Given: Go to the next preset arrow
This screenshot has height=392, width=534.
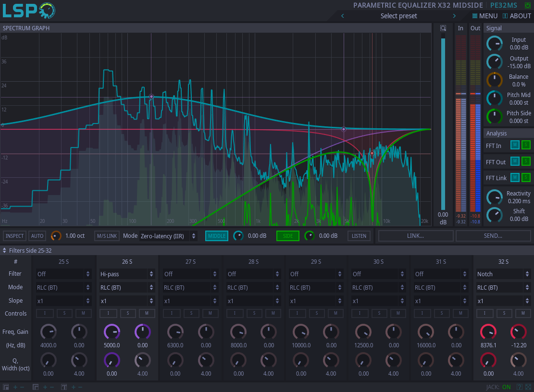Looking at the screenshot, I should 454,16.
